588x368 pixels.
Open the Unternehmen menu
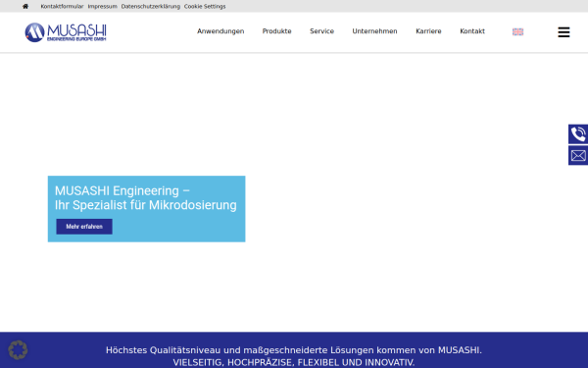(x=374, y=31)
